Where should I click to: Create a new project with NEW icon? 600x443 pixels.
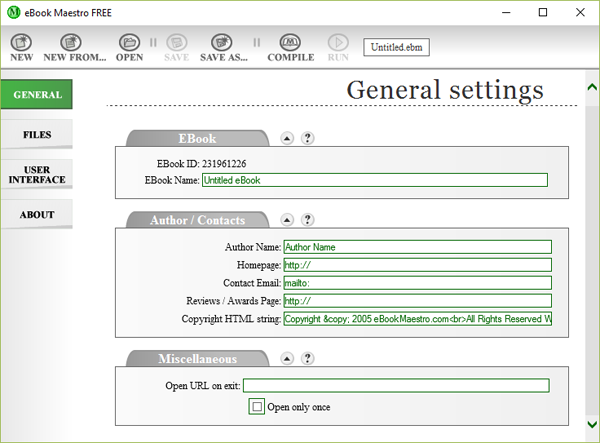(x=21, y=47)
